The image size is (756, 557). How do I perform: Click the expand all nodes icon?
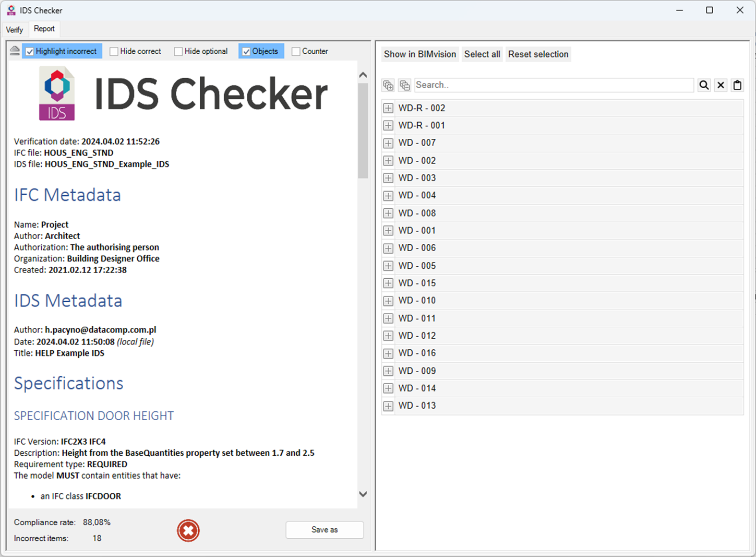tap(388, 85)
